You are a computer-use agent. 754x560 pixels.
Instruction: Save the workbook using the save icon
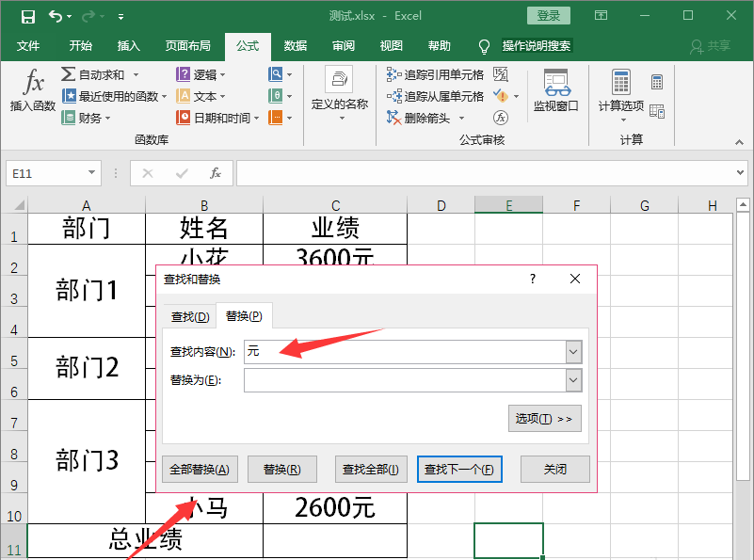tap(28, 16)
